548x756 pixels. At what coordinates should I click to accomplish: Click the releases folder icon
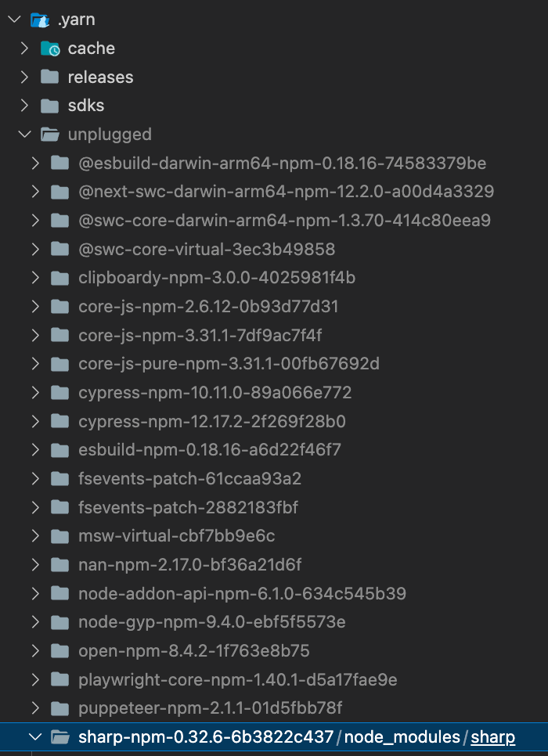click(50, 77)
